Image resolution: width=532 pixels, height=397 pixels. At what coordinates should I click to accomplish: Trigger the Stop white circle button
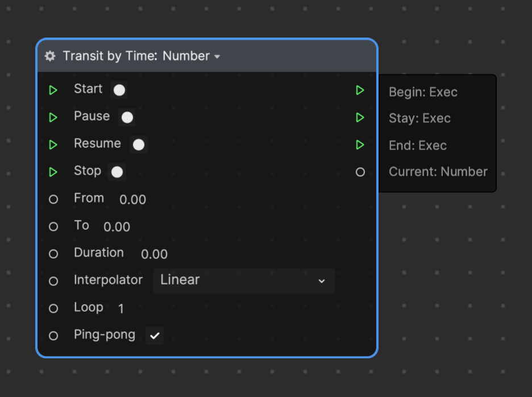[117, 172]
